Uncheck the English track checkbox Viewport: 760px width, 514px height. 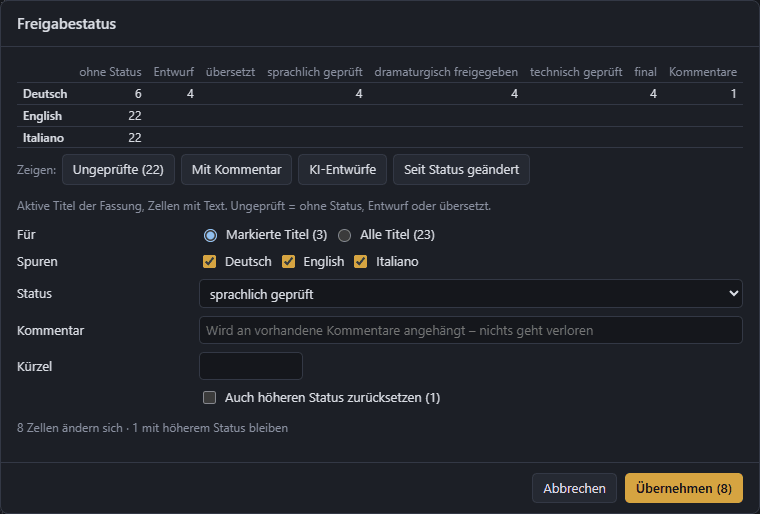[288, 262]
